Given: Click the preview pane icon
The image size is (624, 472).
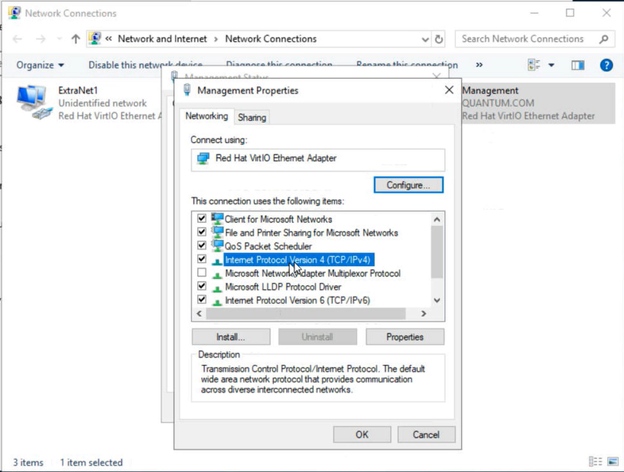Looking at the screenshot, I should click(577, 65).
